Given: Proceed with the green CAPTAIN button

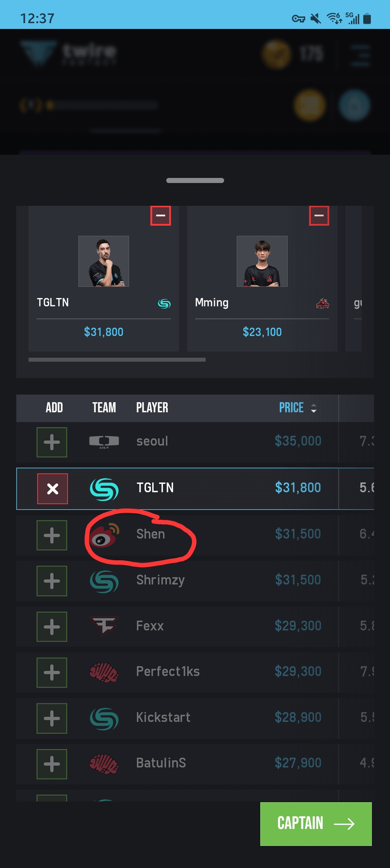Looking at the screenshot, I should (316, 824).
